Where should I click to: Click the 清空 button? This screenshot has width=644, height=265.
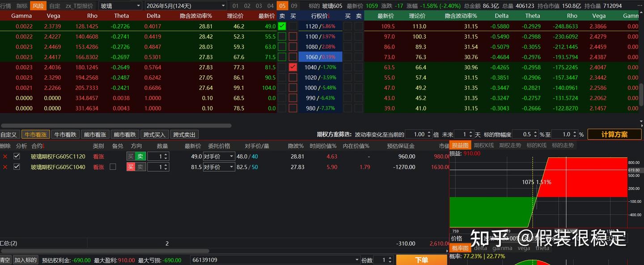tap(5, 260)
